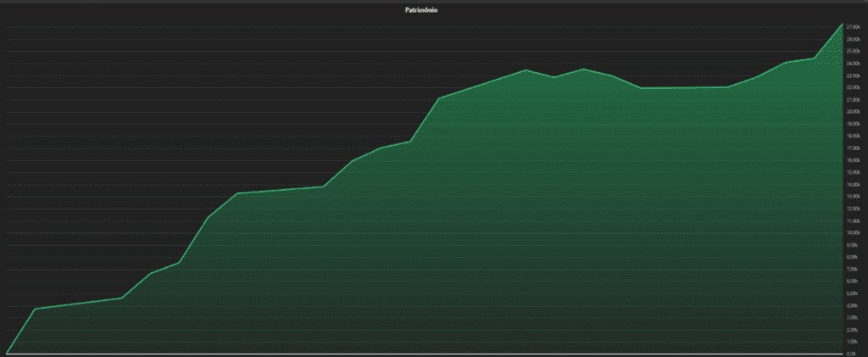Click the data point where the line reaches 21k
The image size is (868, 357).
pyautogui.click(x=439, y=98)
